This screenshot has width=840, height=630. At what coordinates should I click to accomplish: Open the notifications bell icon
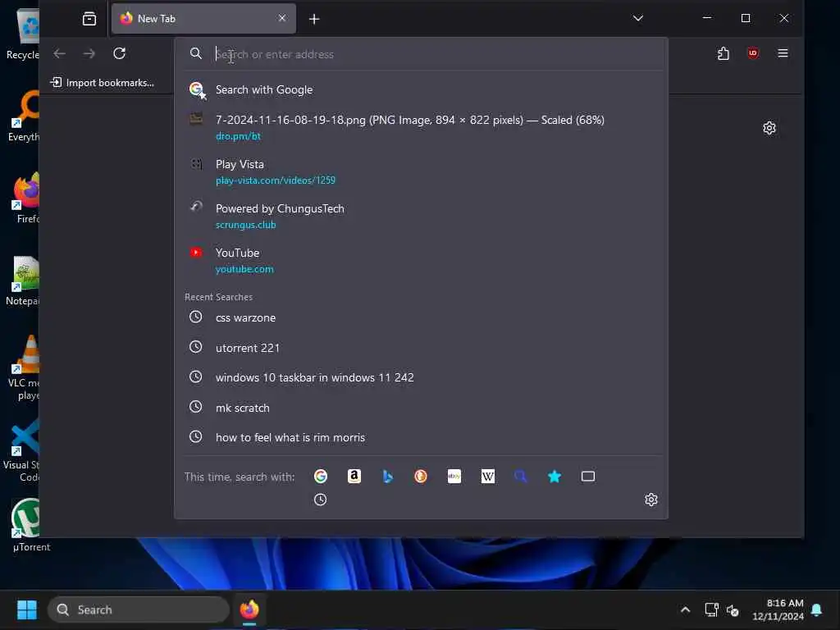coord(817,609)
